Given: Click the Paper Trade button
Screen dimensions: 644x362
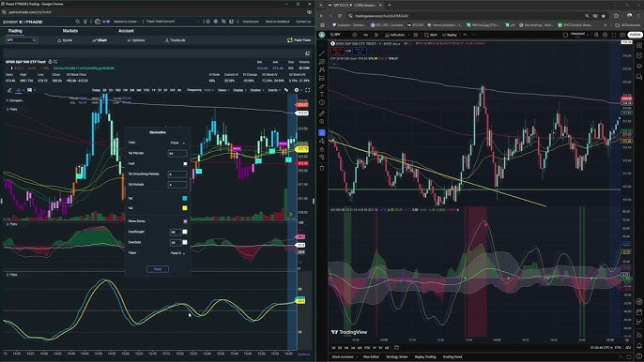Looking at the screenshot, I should (299, 40).
